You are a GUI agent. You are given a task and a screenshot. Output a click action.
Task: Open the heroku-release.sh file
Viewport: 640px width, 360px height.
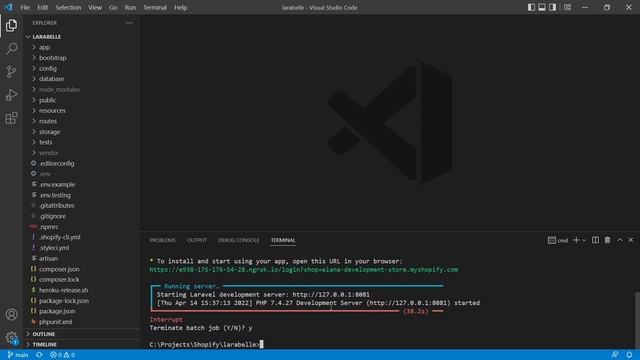point(82,290)
